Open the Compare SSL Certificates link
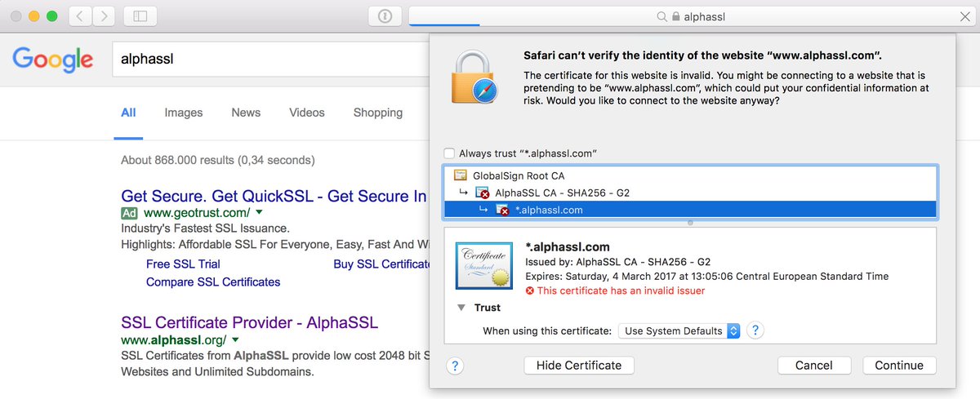Image resolution: width=980 pixels, height=399 pixels. click(x=213, y=282)
